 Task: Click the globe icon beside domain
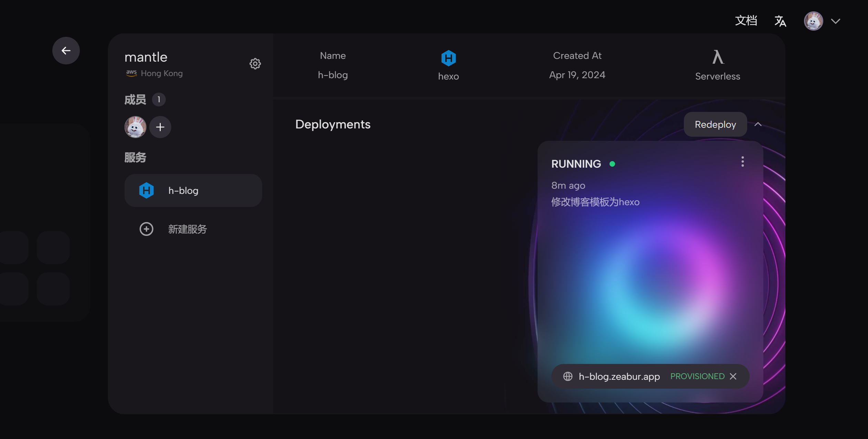[x=568, y=376]
